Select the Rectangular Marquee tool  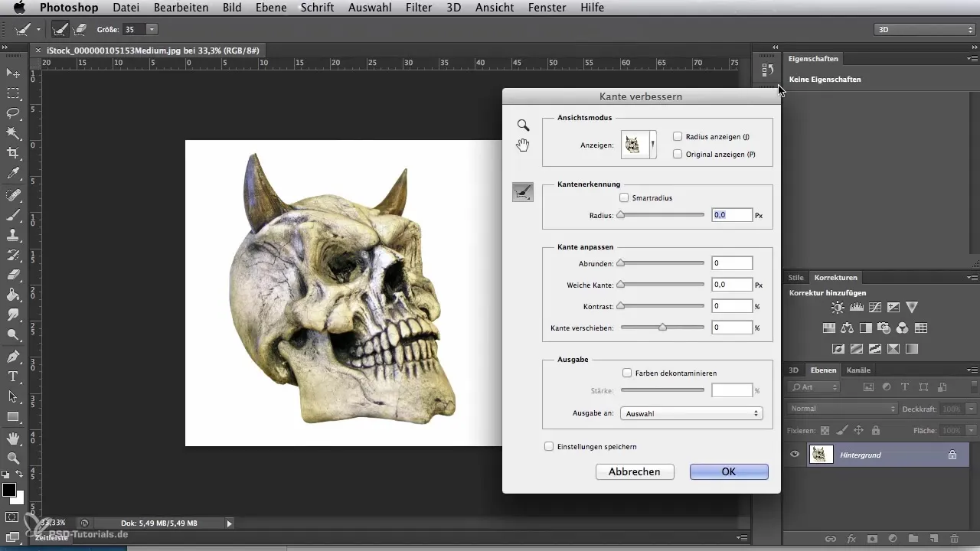(x=13, y=93)
